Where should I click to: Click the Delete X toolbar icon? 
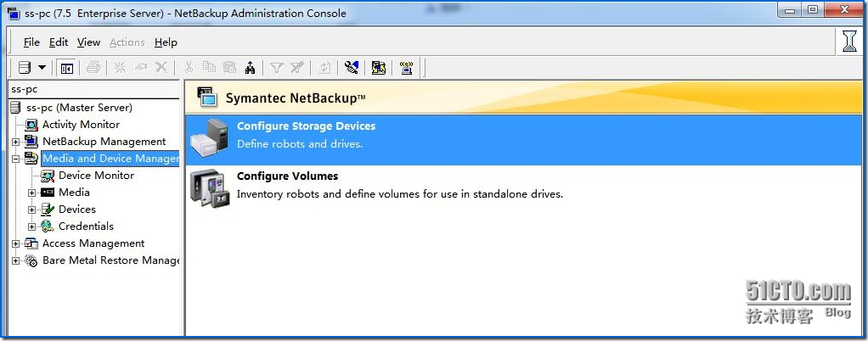pyautogui.click(x=161, y=68)
